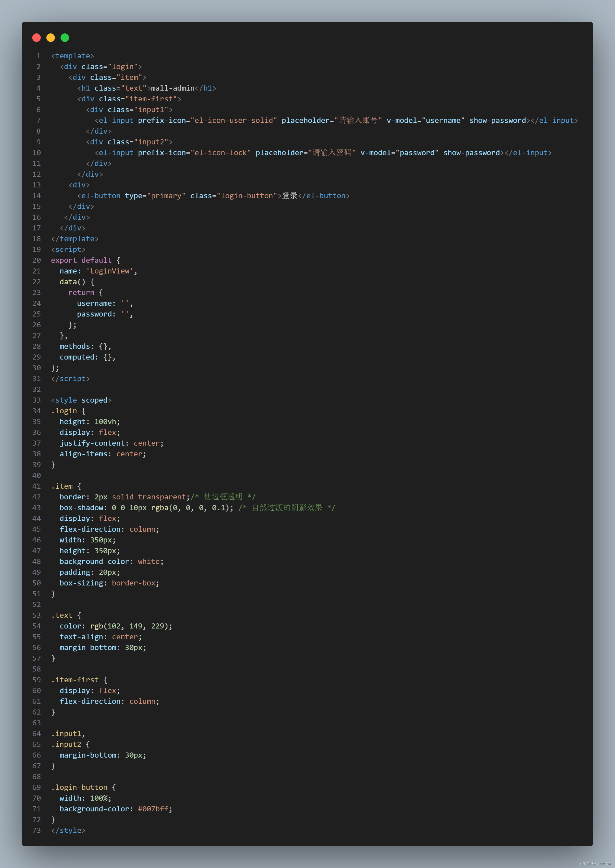Click the yellow minimize dot

[50, 37]
